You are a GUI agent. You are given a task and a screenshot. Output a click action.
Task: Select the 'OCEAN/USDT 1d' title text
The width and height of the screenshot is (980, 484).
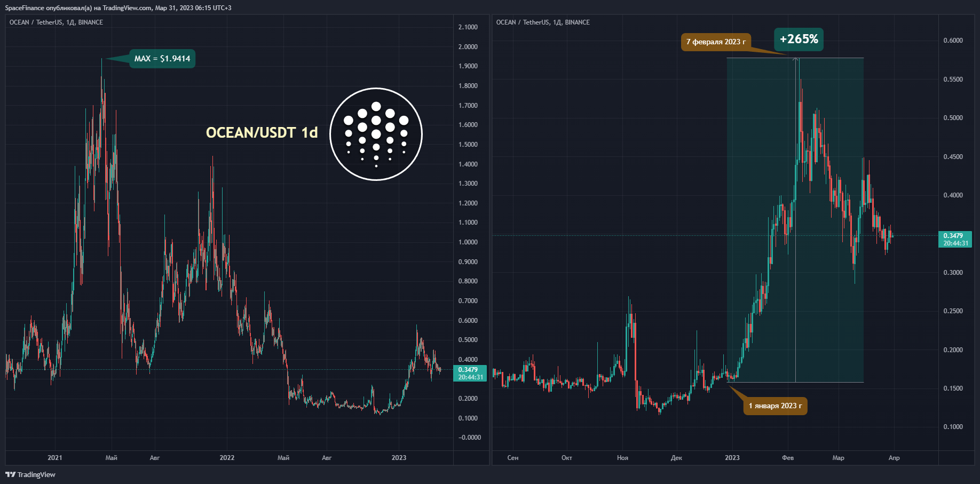[x=262, y=132]
